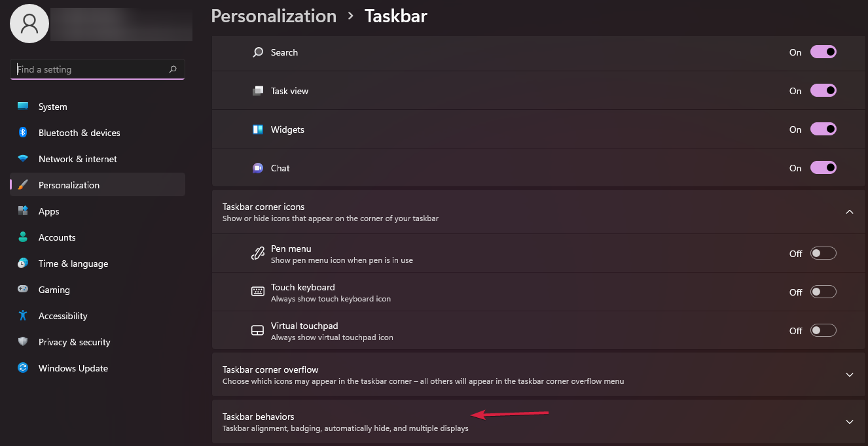
Task: Turn on the Virtual touchpad toggle
Action: tap(823, 331)
